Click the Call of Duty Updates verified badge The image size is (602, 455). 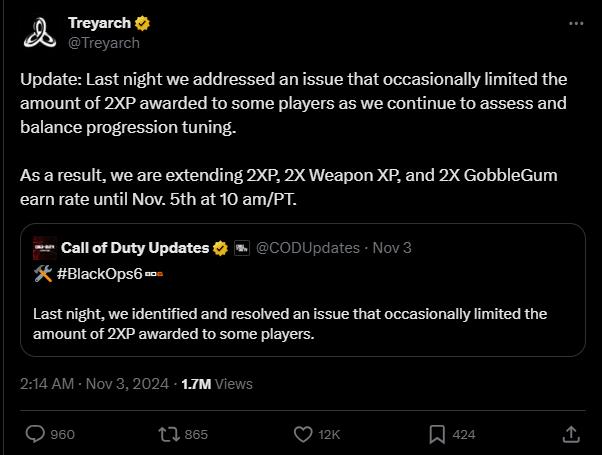coord(220,248)
